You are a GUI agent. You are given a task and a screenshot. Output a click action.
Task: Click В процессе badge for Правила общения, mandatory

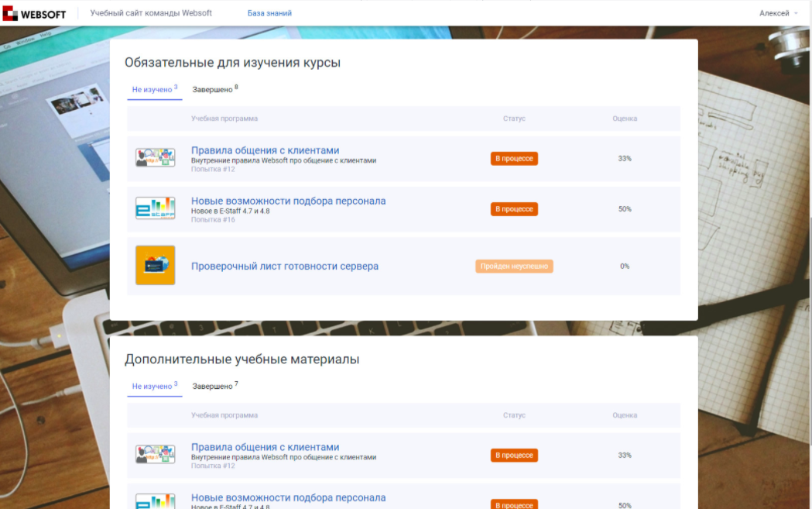[x=514, y=159]
